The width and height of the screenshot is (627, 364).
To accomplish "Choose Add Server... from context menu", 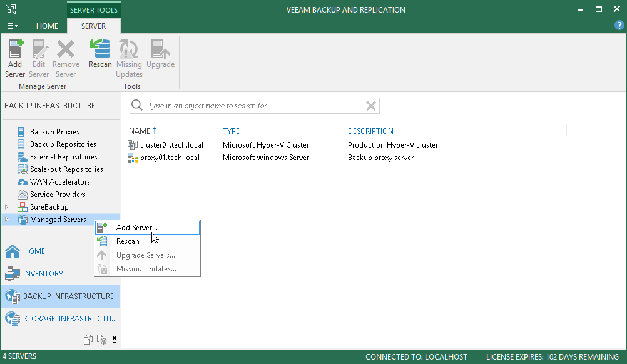I will click(147, 228).
